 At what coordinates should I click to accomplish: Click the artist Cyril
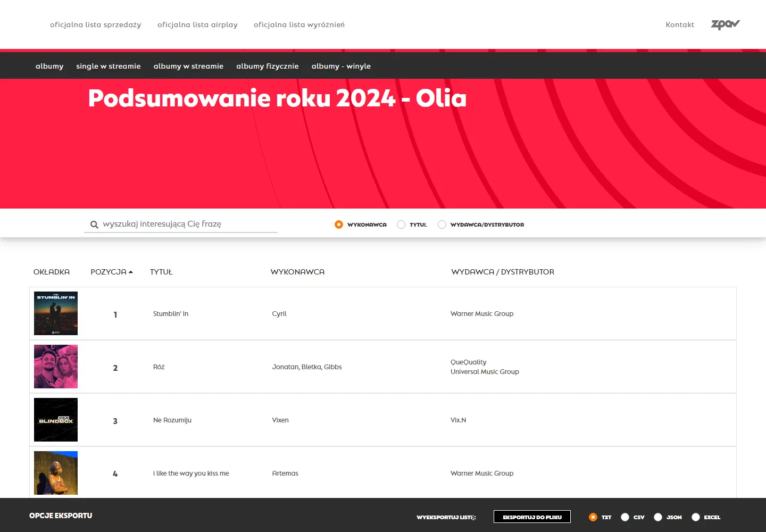(x=279, y=314)
